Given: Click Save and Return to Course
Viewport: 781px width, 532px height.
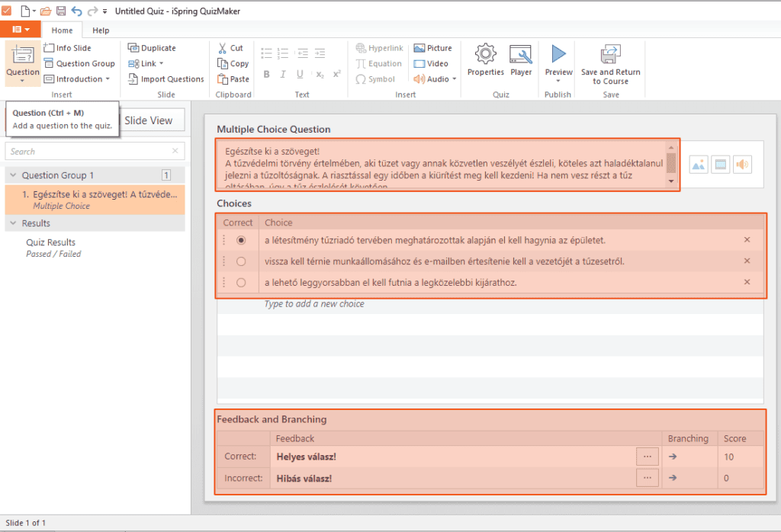Looking at the screenshot, I should (611, 64).
